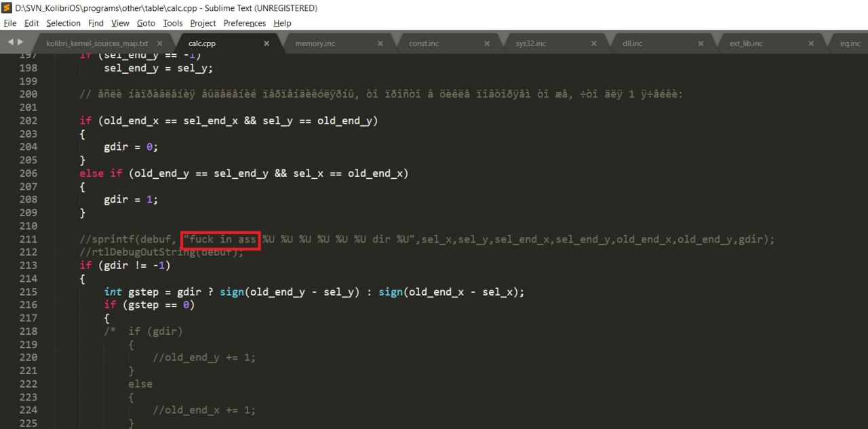This screenshot has width=868, height=429.
Task: Open the Find menu
Action: click(x=96, y=23)
